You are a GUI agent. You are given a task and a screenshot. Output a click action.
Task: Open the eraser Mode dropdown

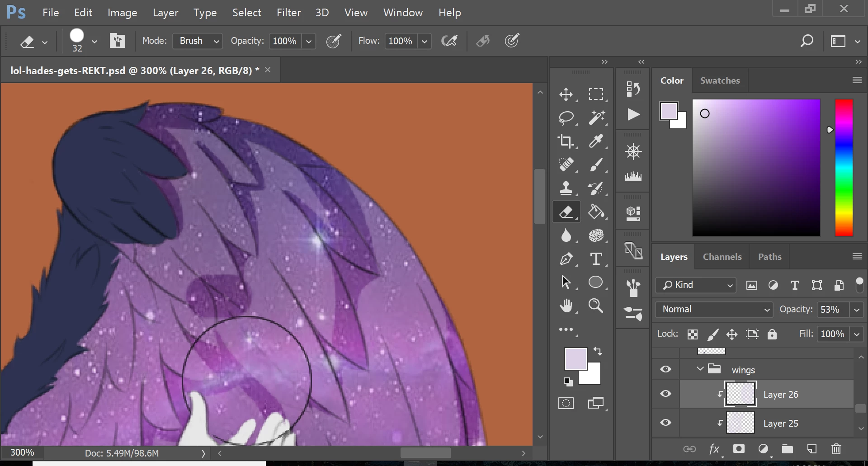click(198, 41)
